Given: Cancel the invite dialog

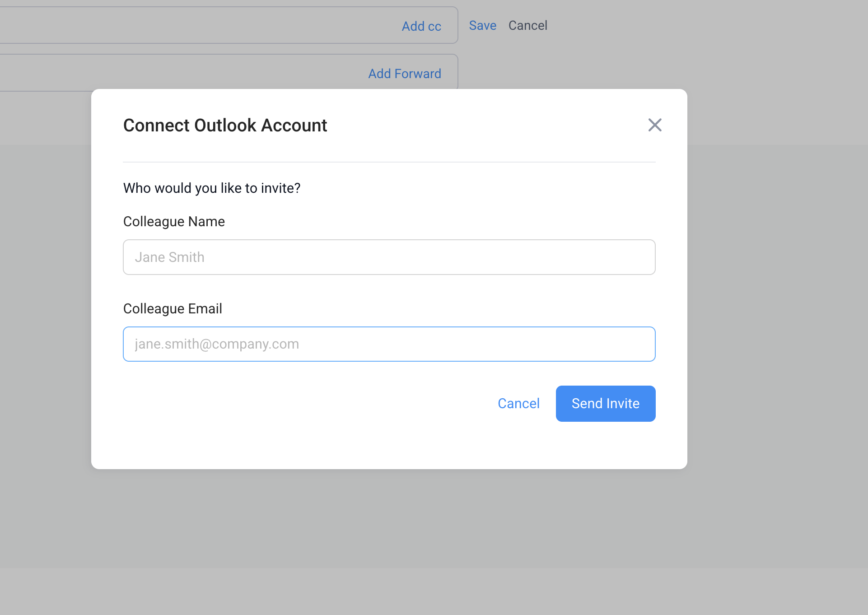Looking at the screenshot, I should click(518, 404).
